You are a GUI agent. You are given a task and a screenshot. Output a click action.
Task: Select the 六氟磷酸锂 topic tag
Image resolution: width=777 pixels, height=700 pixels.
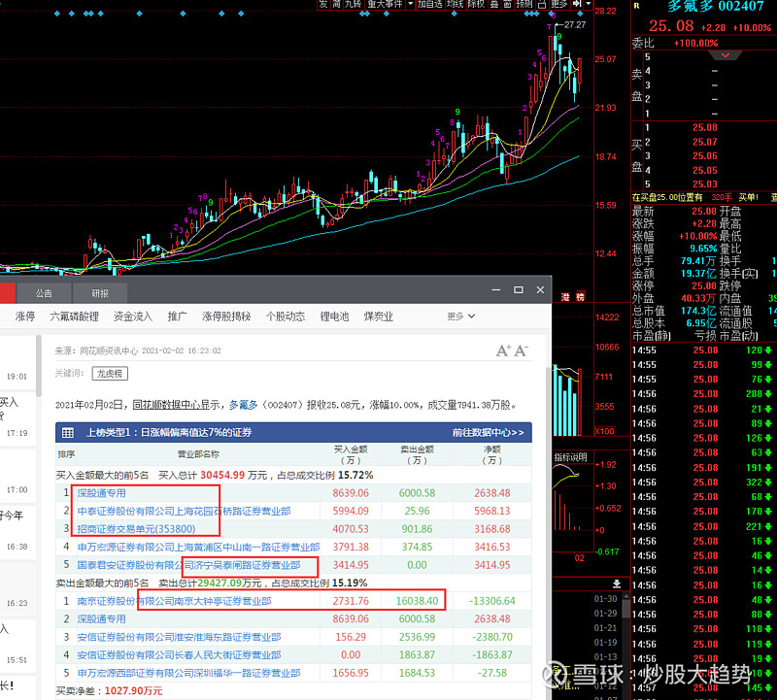coord(75,317)
